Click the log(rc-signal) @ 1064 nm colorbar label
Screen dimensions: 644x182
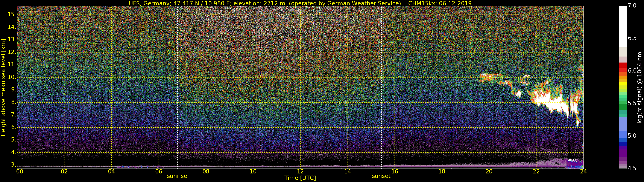pyautogui.click(x=639, y=87)
